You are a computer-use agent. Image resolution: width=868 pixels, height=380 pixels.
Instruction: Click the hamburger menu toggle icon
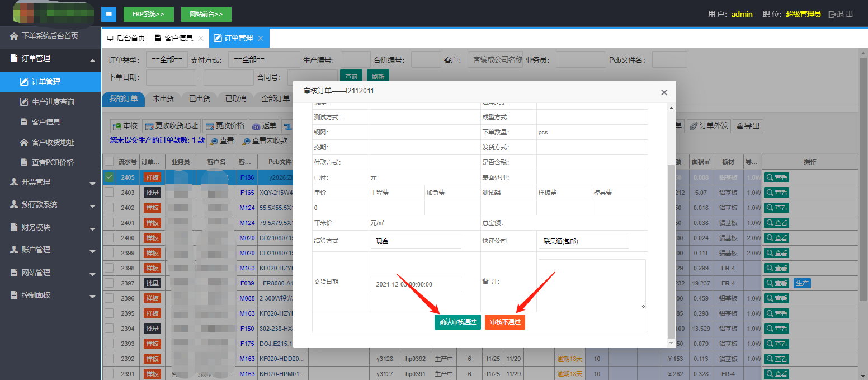tap(108, 14)
